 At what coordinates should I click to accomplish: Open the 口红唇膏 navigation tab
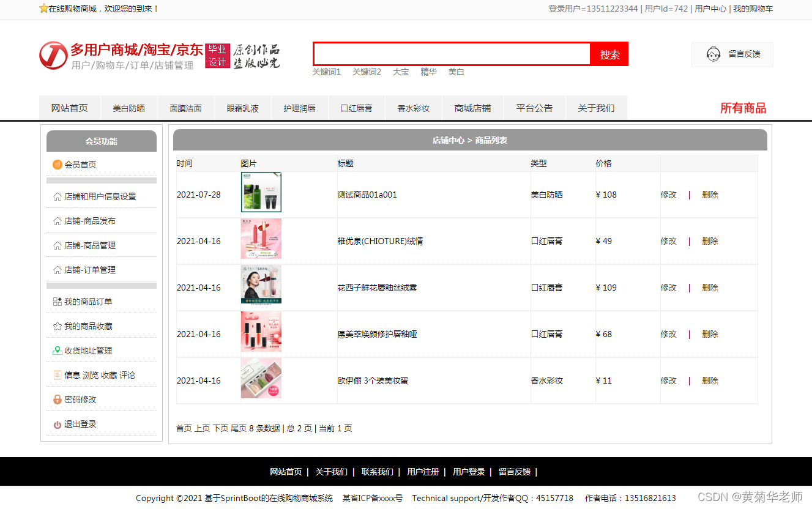click(x=356, y=107)
